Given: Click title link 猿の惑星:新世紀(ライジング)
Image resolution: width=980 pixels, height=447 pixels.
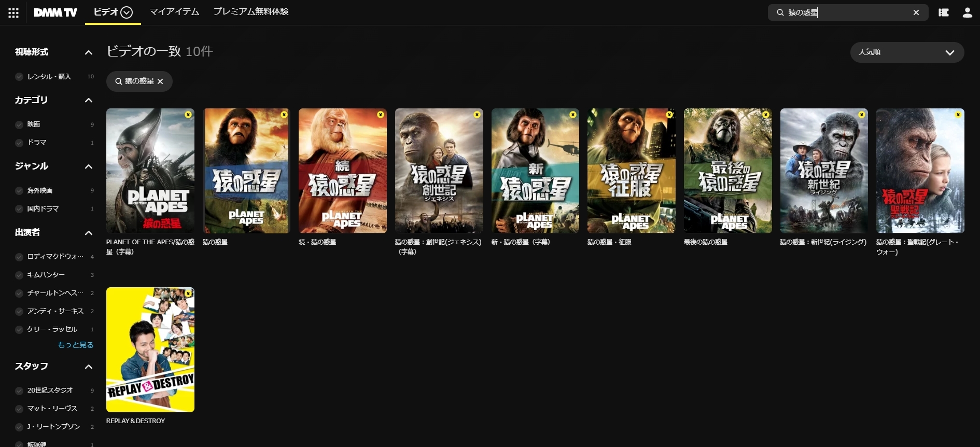Looking at the screenshot, I should (x=823, y=242).
